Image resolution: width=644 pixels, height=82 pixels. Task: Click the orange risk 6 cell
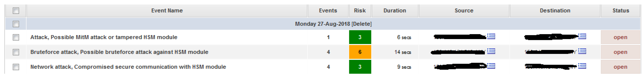coord(360,52)
